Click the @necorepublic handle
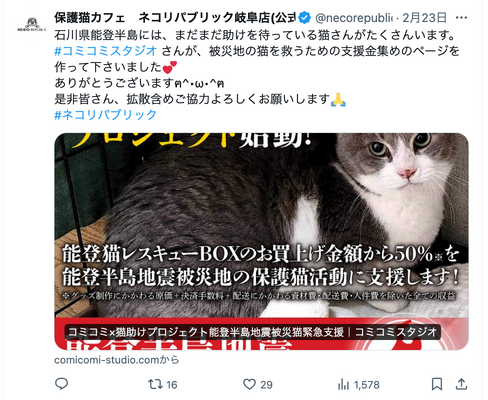 [354, 18]
